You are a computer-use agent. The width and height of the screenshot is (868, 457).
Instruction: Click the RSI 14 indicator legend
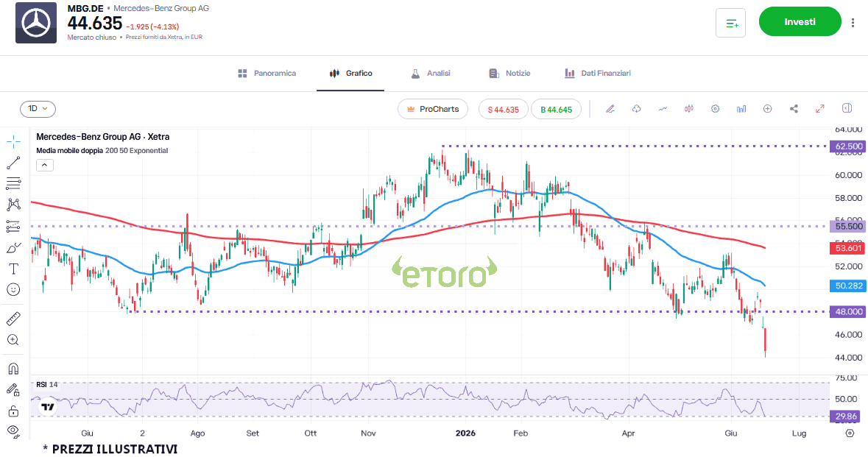[46, 385]
